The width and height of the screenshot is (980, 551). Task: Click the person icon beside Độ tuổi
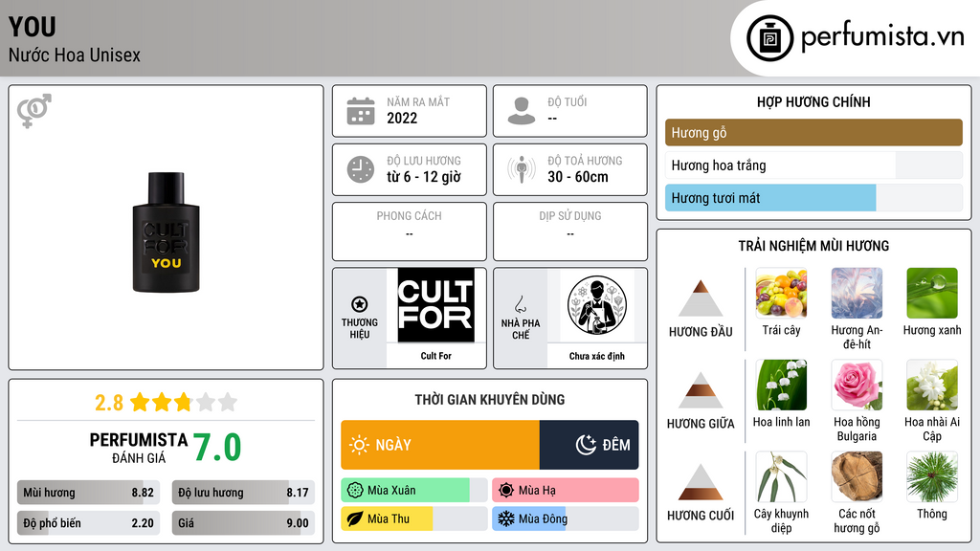[x=522, y=111]
